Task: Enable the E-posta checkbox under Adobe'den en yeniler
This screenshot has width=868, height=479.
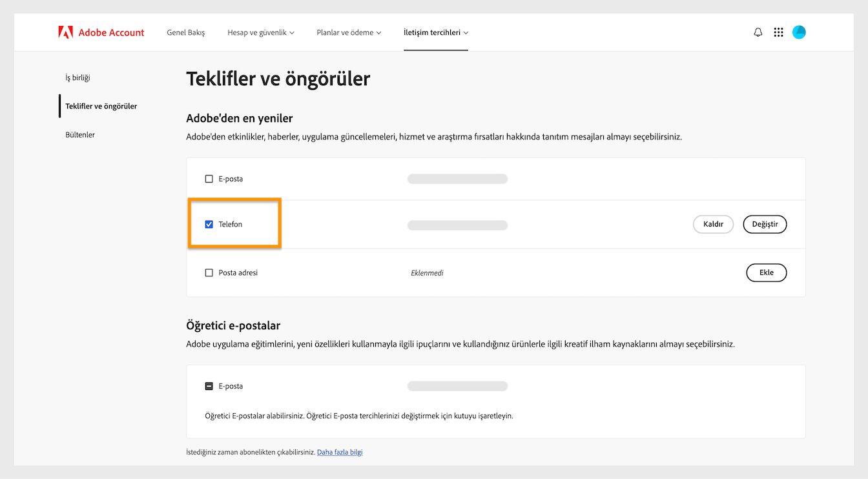Action: [209, 178]
